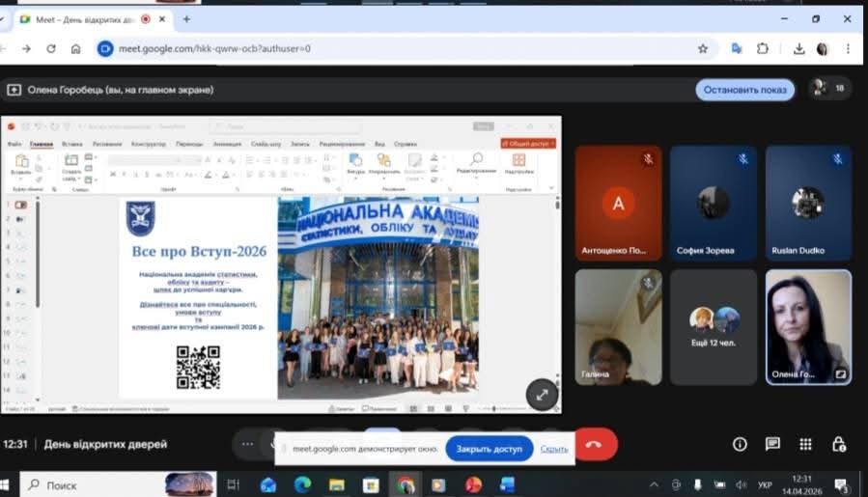The height and width of the screenshot is (497, 868).
Task: Click the 'Остановить показ' button
Action: coord(744,90)
